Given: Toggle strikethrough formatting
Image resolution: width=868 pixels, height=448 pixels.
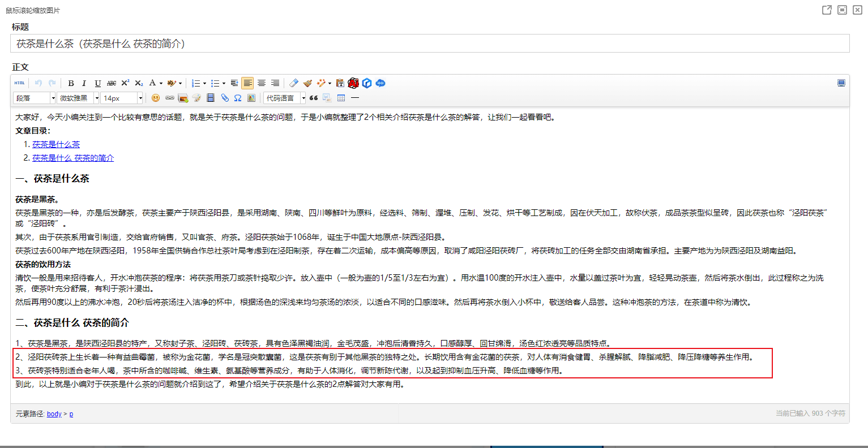Looking at the screenshot, I should point(112,83).
